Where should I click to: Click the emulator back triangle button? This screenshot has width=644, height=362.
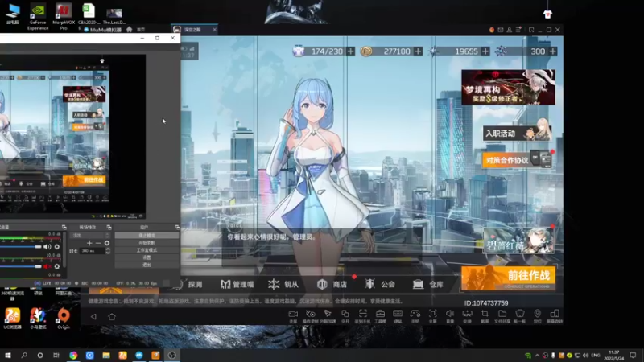pyautogui.click(x=93, y=316)
